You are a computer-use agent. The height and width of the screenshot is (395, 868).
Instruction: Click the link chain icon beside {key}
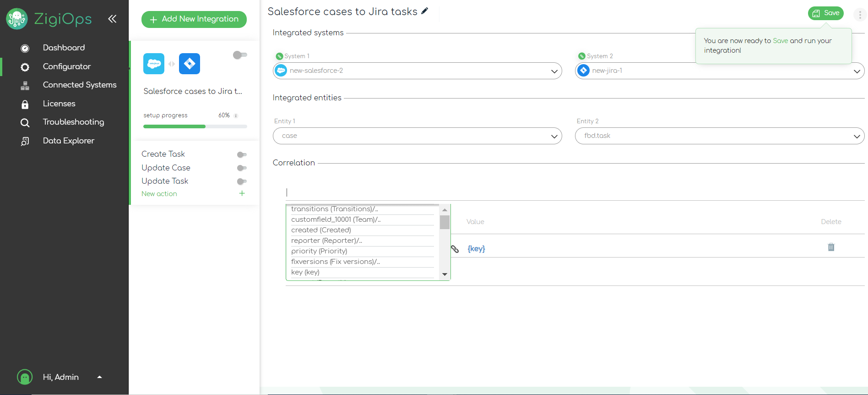coord(455,249)
